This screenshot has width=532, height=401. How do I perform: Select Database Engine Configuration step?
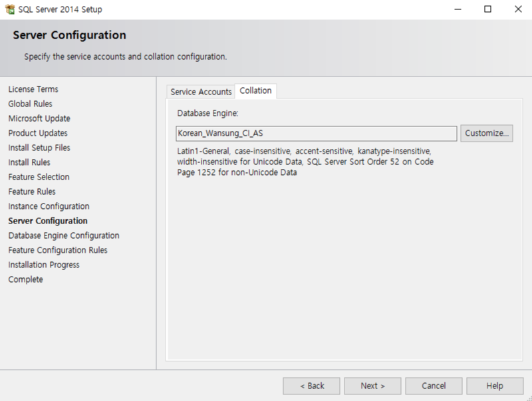(x=64, y=235)
